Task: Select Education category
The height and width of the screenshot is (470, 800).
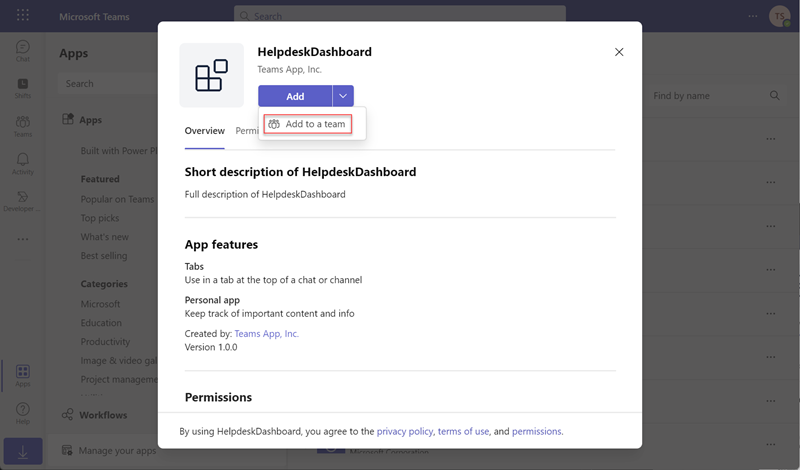Action: click(x=101, y=323)
